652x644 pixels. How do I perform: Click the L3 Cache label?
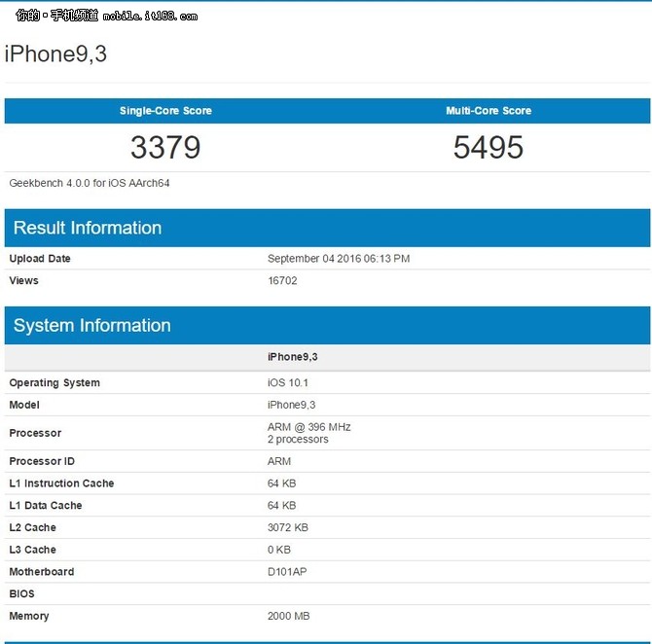pyautogui.click(x=32, y=550)
